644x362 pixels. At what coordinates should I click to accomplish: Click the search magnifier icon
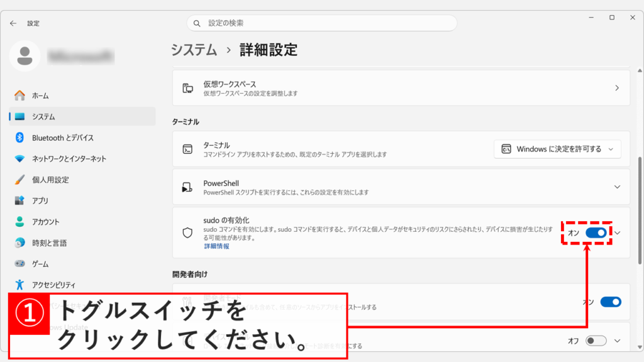(x=197, y=23)
